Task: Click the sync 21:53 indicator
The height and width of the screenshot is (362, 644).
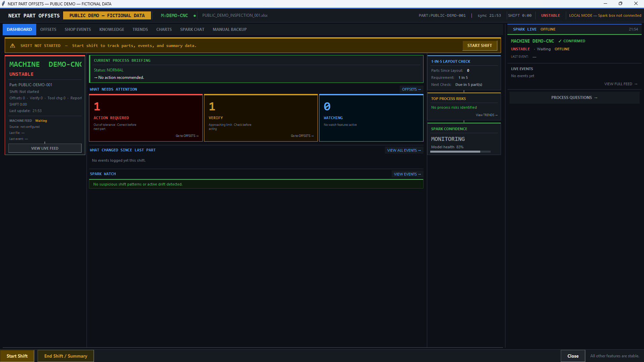Action: tap(489, 15)
